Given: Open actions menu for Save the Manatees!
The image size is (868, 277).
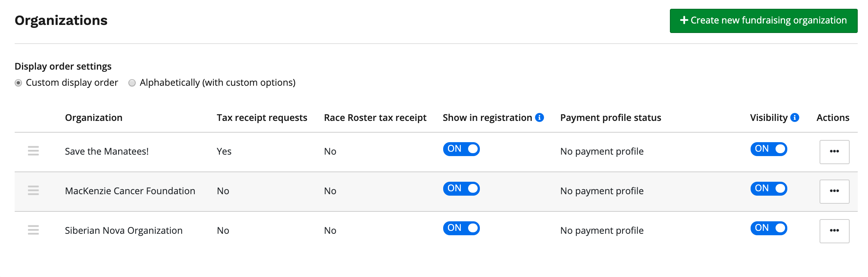Looking at the screenshot, I should (x=834, y=152).
